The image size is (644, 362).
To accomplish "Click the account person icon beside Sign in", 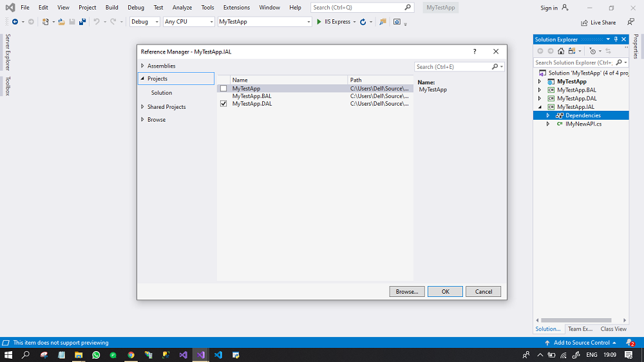I will click(x=565, y=7).
